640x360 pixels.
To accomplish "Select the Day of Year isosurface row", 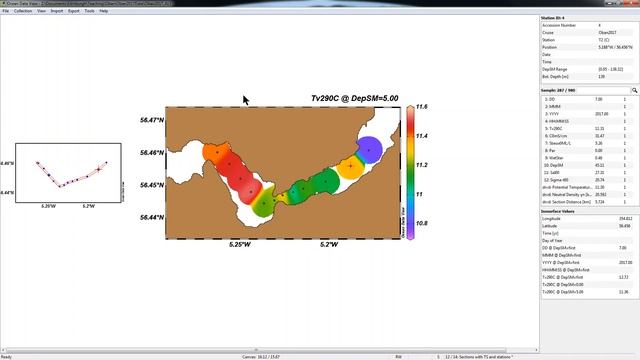I will pyautogui.click(x=588, y=241).
